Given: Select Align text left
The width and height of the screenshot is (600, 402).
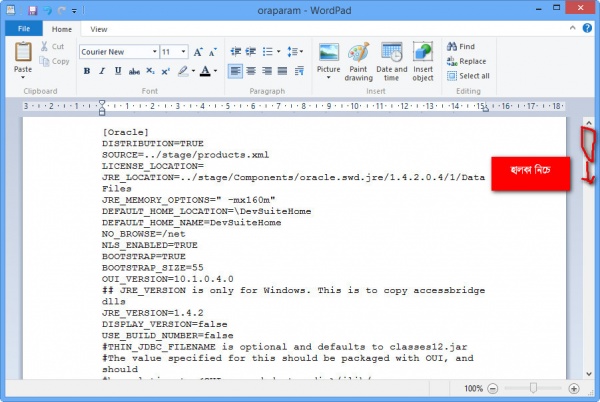Looking at the screenshot, I should click(x=235, y=71).
